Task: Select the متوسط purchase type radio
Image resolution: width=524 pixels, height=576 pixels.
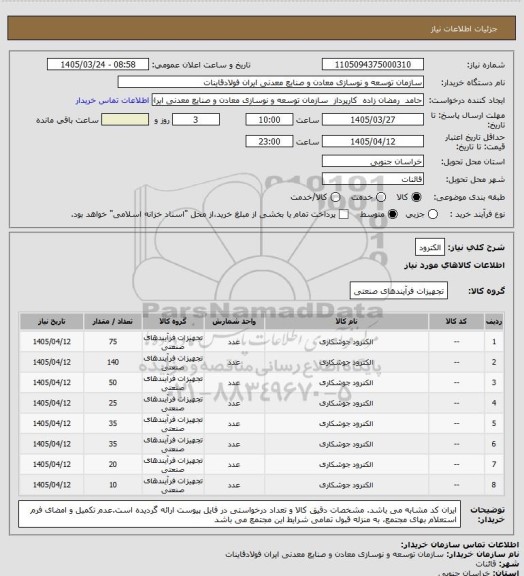Action: pyautogui.click(x=393, y=214)
